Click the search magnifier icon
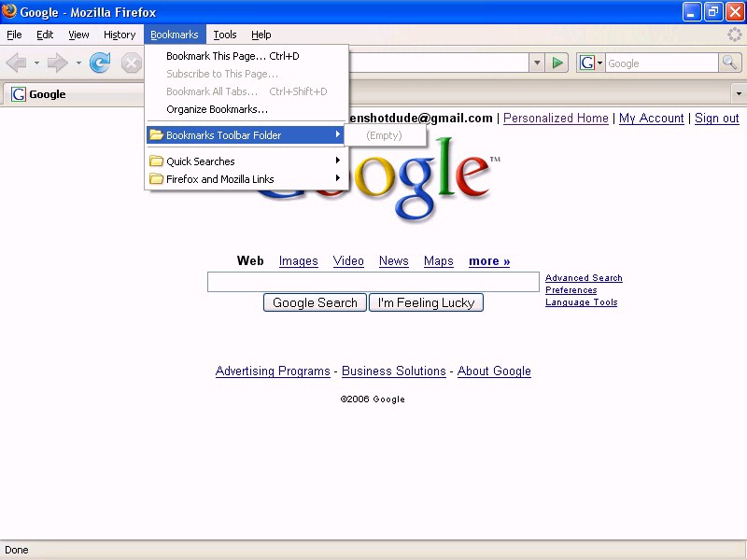 (729, 63)
